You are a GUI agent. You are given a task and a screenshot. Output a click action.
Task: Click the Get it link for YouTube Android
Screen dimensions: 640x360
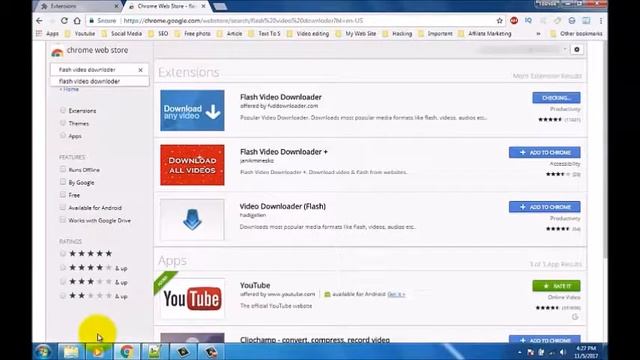(396, 294)
